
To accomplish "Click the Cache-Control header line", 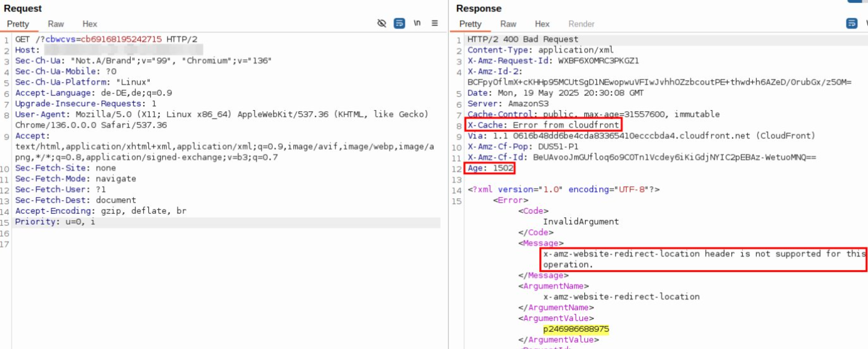I will pyautogui.click(x=593, y=114).
